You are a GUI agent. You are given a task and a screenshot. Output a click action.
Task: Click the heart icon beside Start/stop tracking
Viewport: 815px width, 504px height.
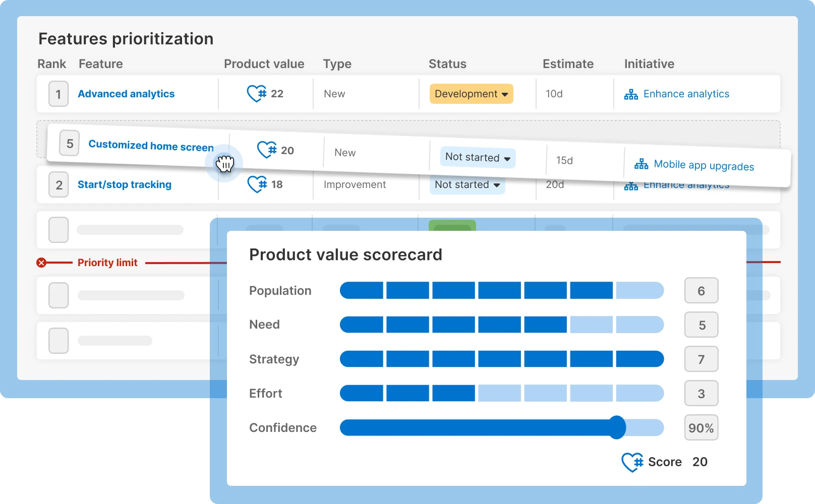click(x=256, y=184)
